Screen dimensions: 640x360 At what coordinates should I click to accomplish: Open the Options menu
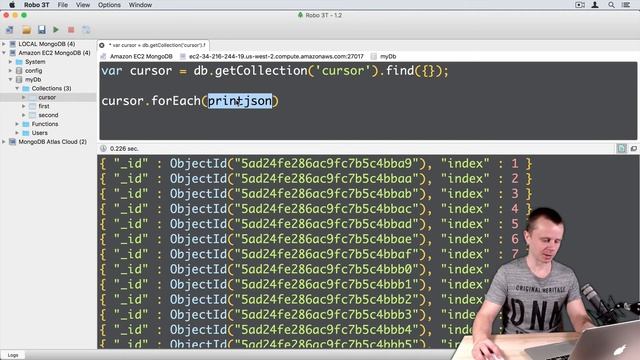109,5
